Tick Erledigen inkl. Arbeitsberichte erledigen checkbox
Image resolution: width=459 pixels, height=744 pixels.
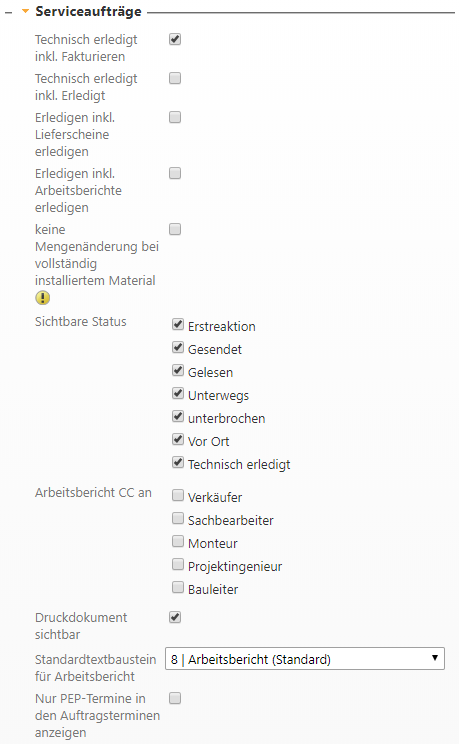click(175, 173)
